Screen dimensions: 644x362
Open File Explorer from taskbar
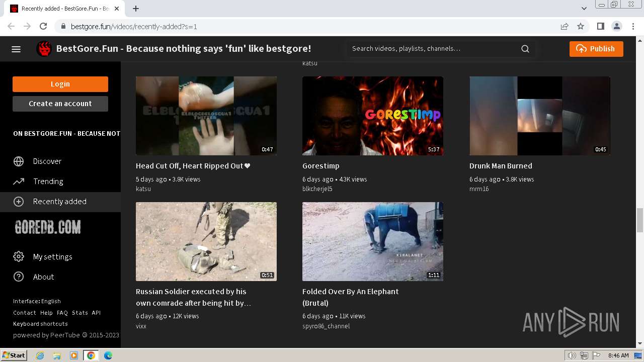coord(57,355)
